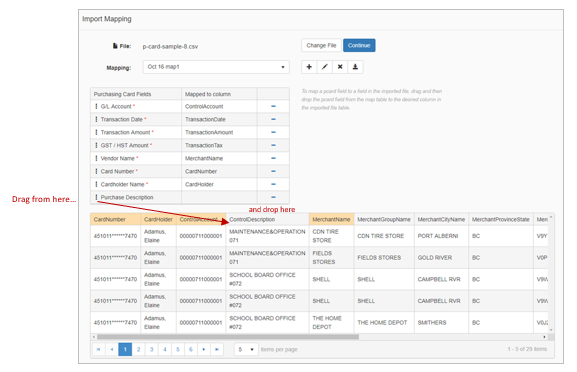Click the ControlAccount mapped column cell
577x372 pixels.
(x=219, y=106)
